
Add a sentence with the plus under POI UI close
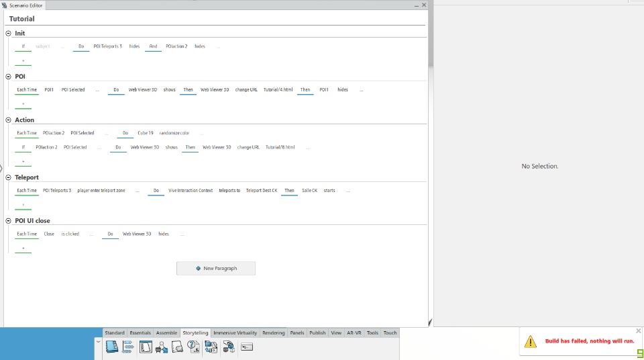(23, 249)
